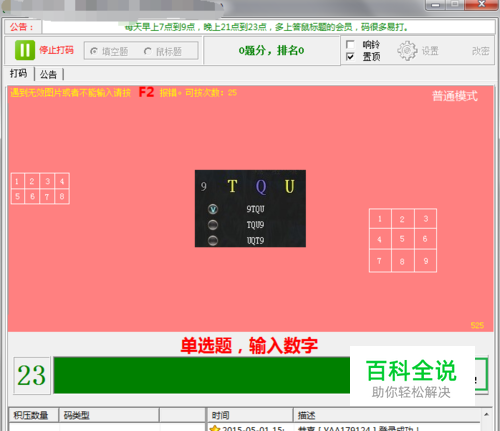Click the 积压数量 column header
This screenshot has width=500, height=431.
click(x=33, y=415)
